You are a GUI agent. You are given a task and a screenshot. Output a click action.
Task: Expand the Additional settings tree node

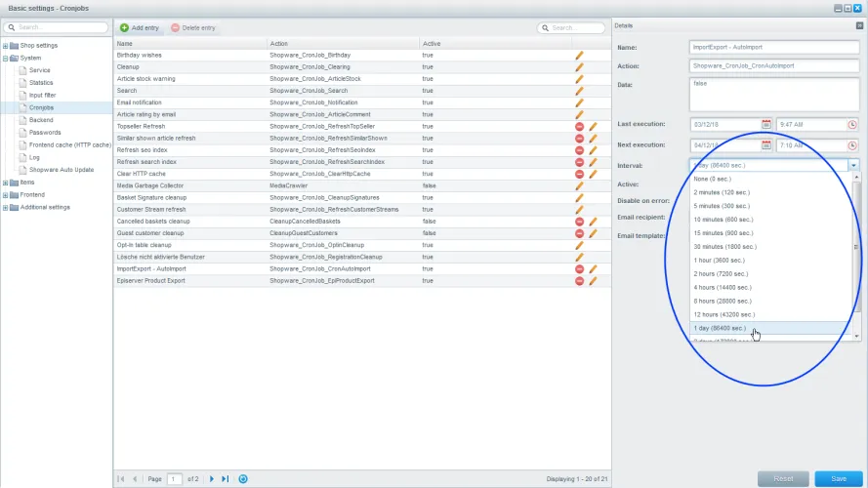pyautogui.click(x=6, y=208)
